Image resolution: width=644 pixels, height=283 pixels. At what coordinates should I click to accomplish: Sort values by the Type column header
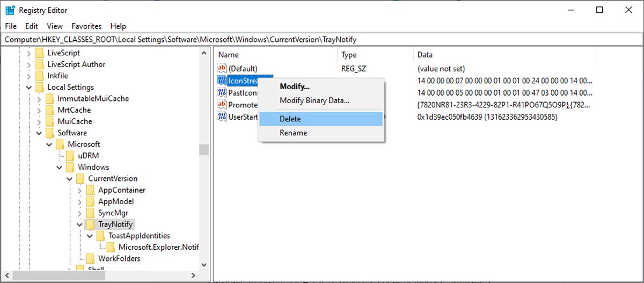coord(349,55)
